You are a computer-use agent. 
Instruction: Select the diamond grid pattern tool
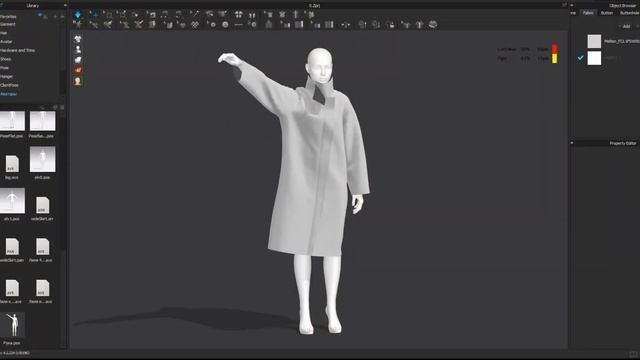tap(195, 25)
